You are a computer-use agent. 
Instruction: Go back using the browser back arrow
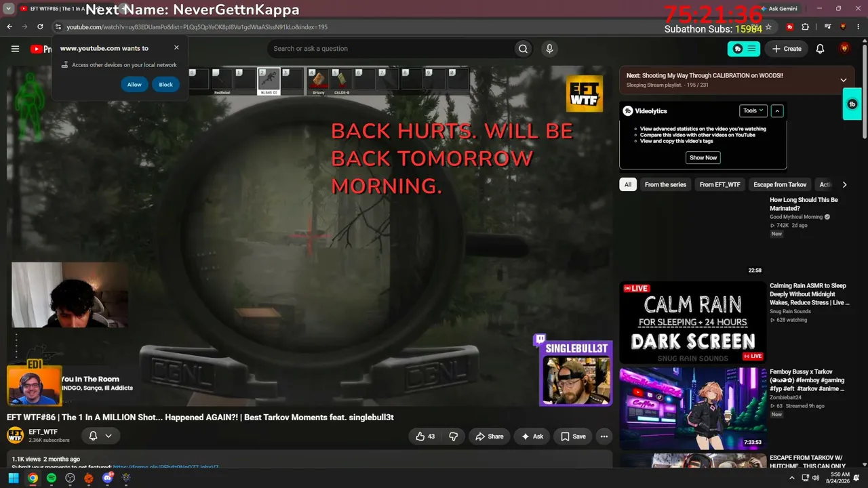[9, 27]
